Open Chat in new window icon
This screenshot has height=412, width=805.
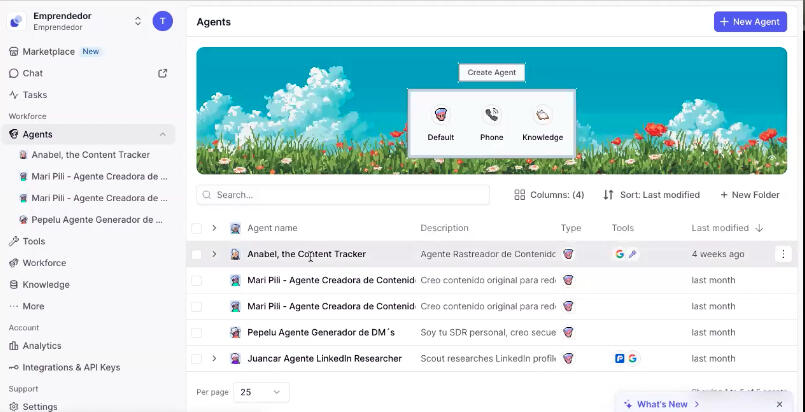[x=163, y=73]
